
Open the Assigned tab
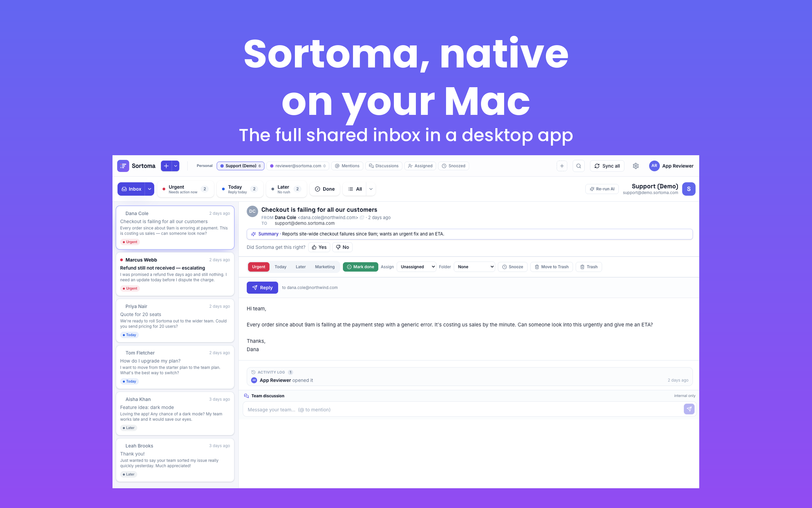pos(420,166)
